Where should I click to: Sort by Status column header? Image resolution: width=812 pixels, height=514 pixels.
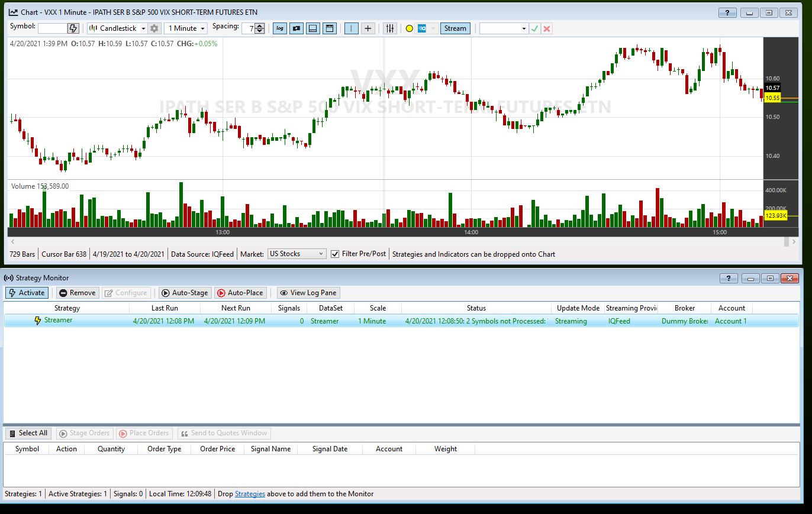click(x=476, y=308)
